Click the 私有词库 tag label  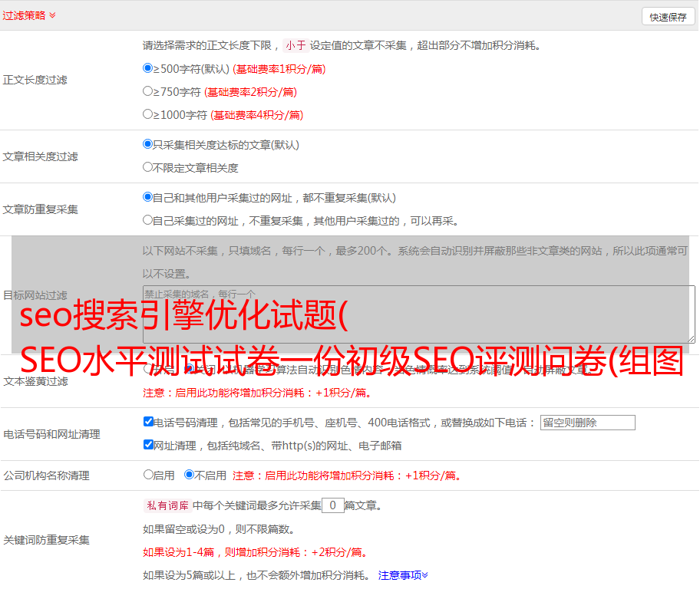[x=168, y=505]
